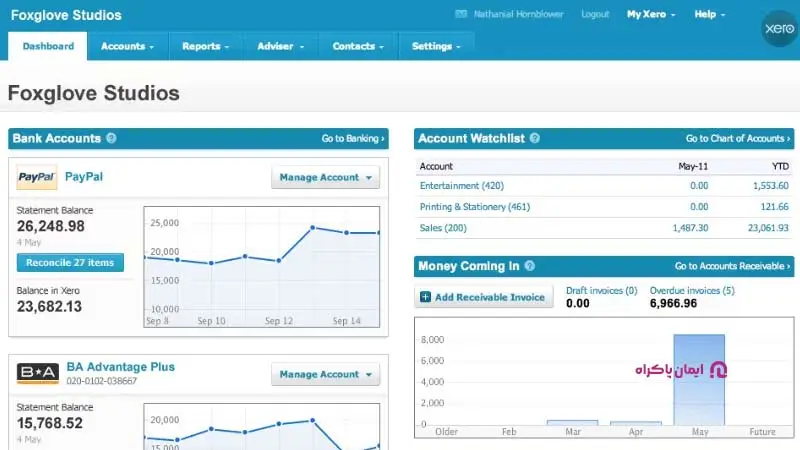
Task: Click the Xero logo icon
Action: (x=779, y=29)
